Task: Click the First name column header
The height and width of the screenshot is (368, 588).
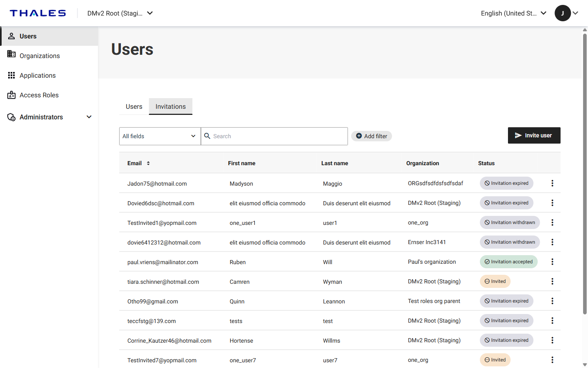Action: click(x=242, y=163)
